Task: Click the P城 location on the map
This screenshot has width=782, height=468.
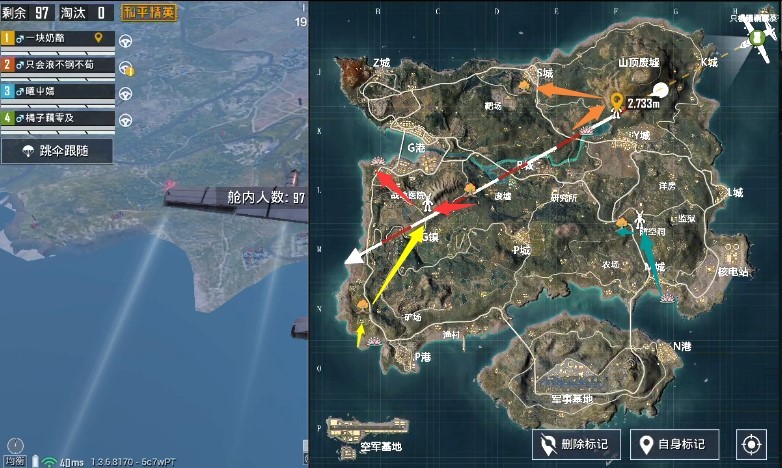Action: click(x=522, y=250)
